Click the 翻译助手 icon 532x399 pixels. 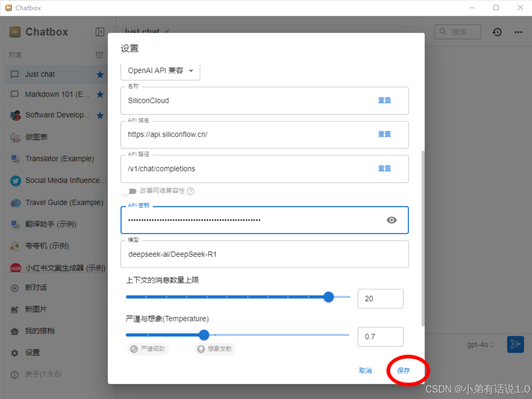(15, 224)
